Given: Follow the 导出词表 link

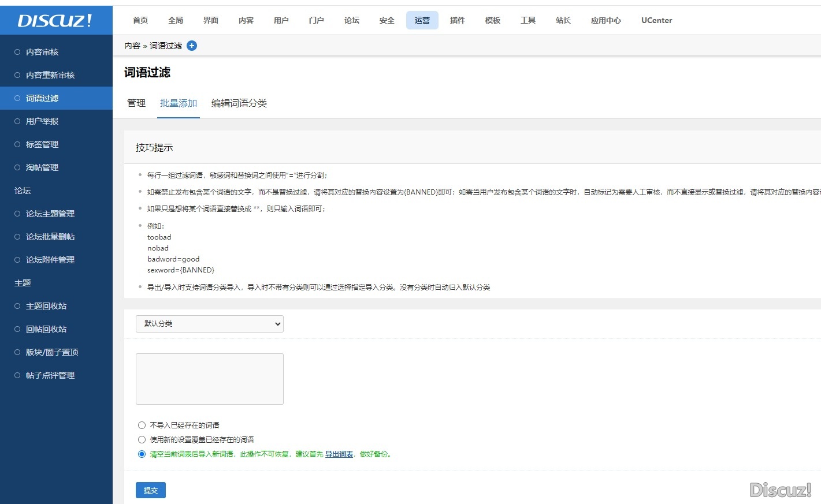Looking at the screenshot, I should (x=339, y=454).
